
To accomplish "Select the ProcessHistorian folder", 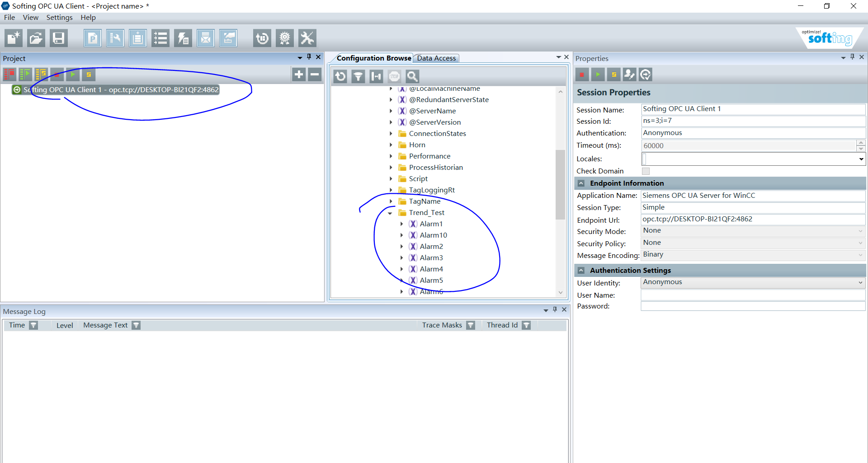I will click(x=436, y=168).
